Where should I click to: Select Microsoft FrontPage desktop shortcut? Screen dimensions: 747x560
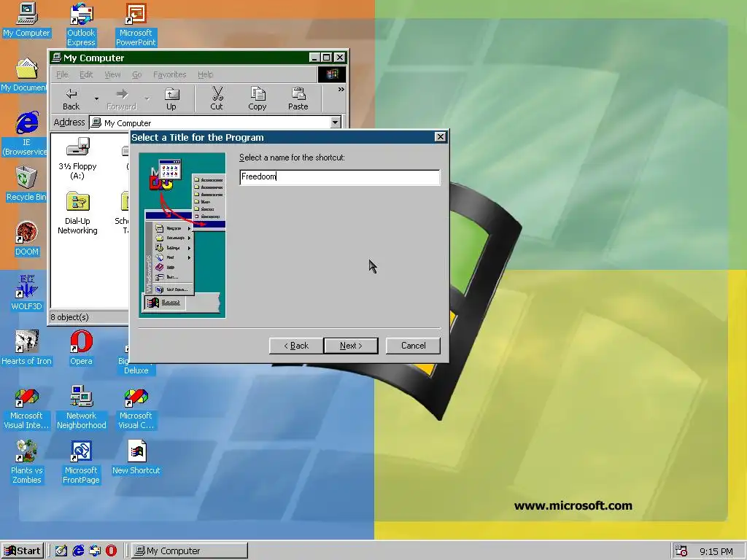(x=81, y=462)
